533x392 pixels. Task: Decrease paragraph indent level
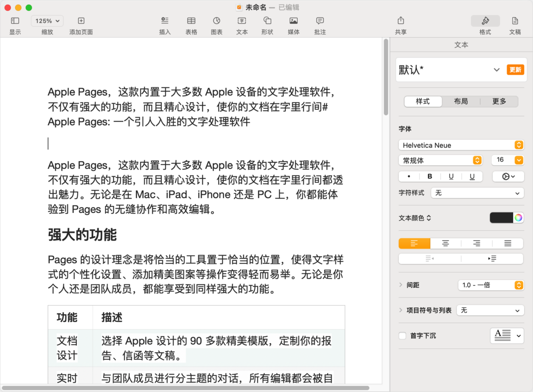(430, 259)
